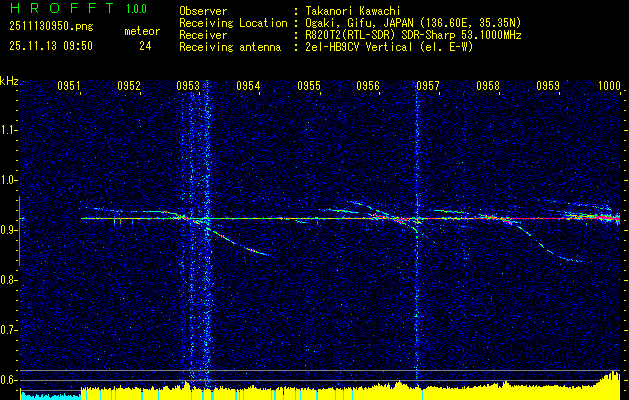
Task: Click the 2el-HB9CV Vertical antenna text
Action: tap(389, 47)
